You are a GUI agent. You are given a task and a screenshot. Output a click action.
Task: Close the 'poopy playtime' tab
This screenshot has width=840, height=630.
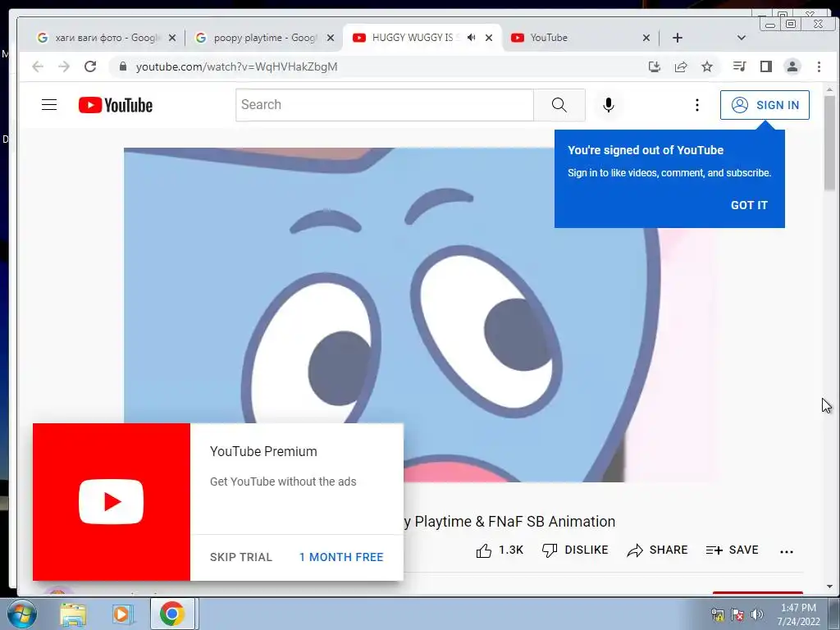[x=331, y=38]
